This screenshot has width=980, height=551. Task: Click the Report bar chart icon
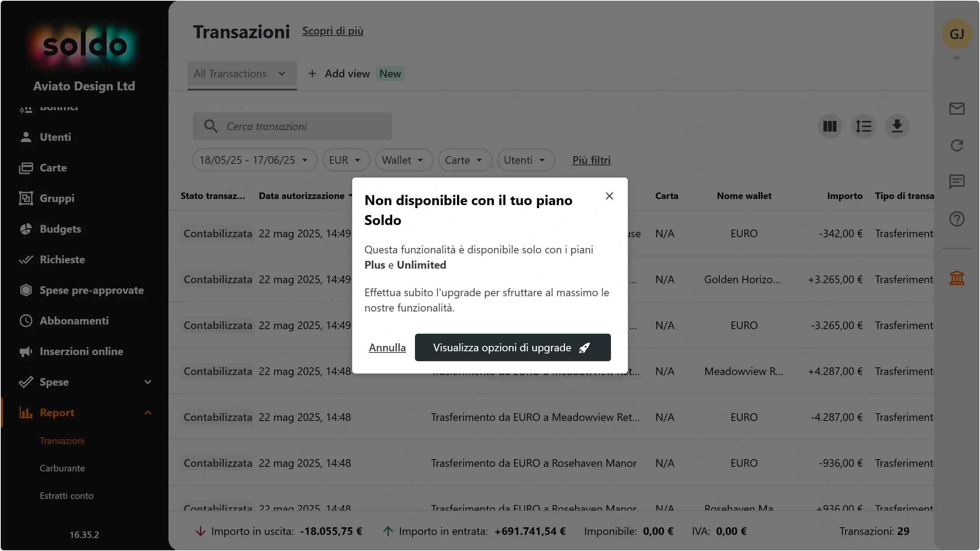coord(26,412)
